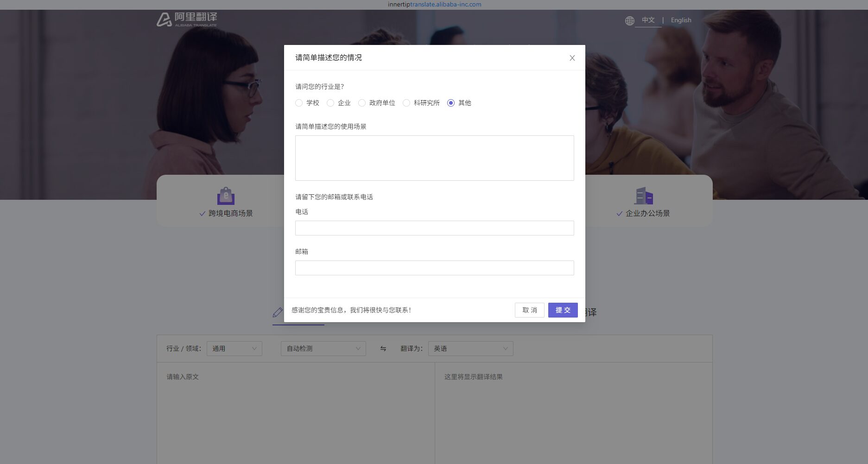Viewport: 868px width, 464px height.
Task: Submit the form with the 提交 button
Action: [x=563, y=310]
